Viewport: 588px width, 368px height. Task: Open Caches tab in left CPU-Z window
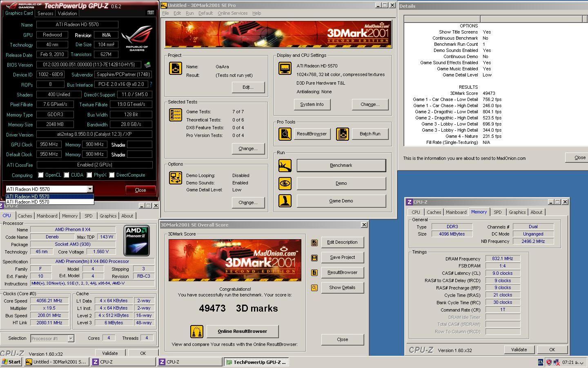pos(24,216)
